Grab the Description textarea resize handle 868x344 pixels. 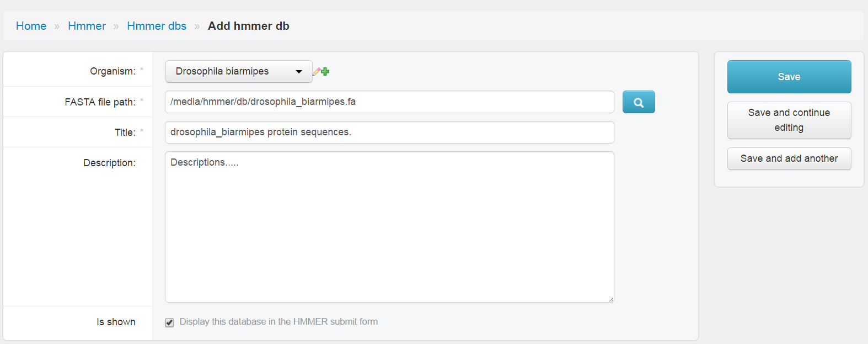coord(610,299)
